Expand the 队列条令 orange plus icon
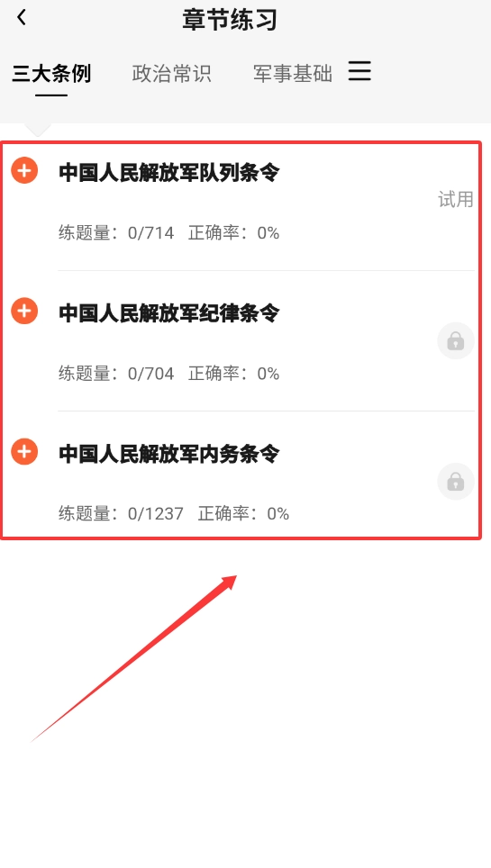 [24, 170]
